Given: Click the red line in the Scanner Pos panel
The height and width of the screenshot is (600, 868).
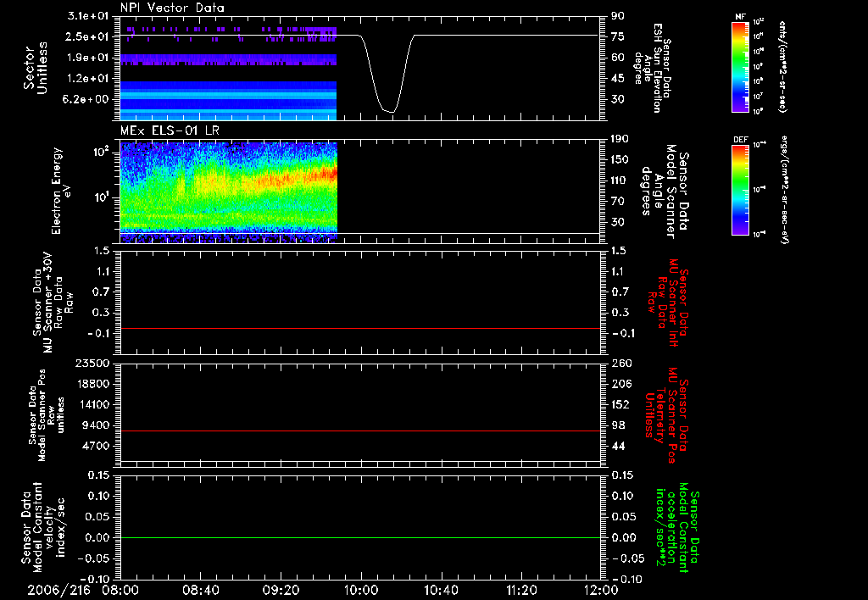Looking at the screenshot, I should click(360, 431).
